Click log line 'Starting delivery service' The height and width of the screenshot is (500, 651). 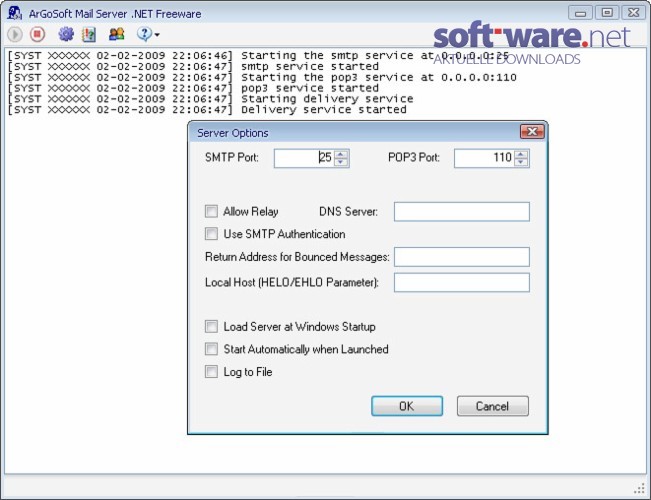click(210, 99)
